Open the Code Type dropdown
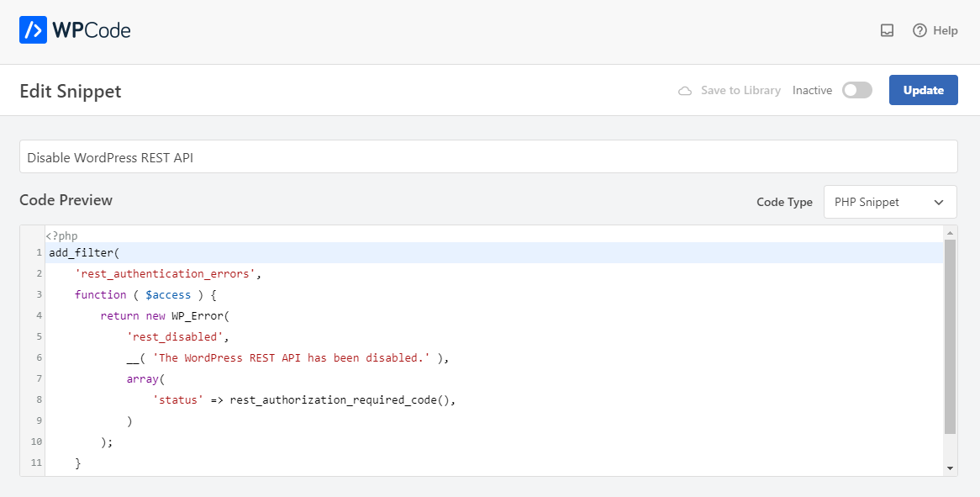This screenshot has width=980, height=497. click(890, 202)
